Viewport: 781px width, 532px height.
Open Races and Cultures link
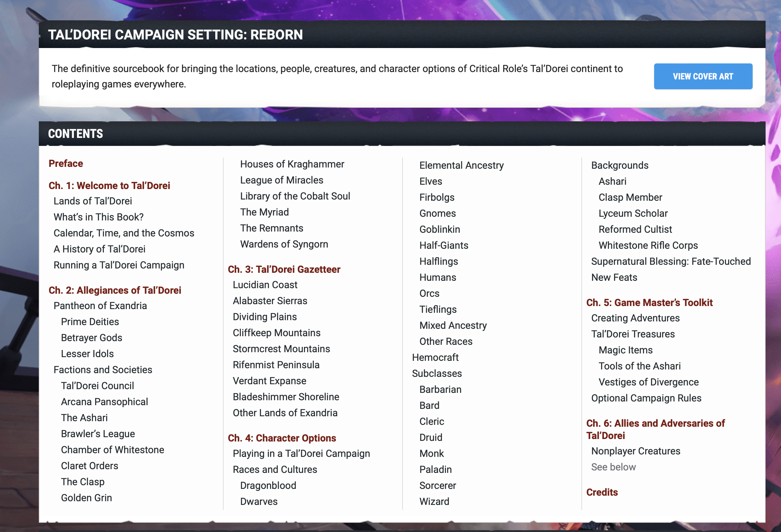point(275,470)
